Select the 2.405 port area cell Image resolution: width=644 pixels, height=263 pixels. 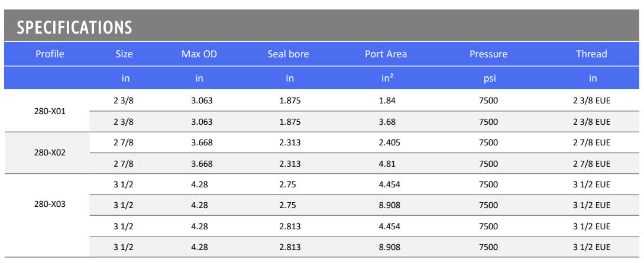389,143
